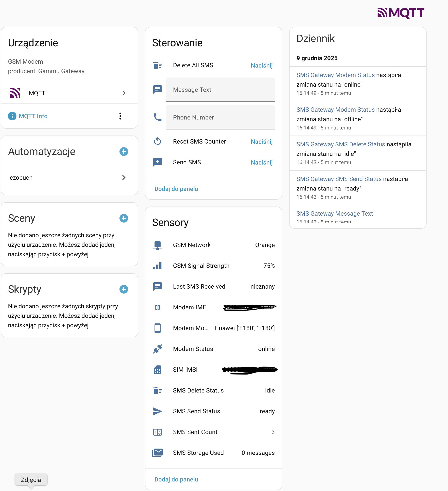This screenshot has width=448, height=491.
Task: Click the Delete All SMS trash icon
Action: (158, 66)
